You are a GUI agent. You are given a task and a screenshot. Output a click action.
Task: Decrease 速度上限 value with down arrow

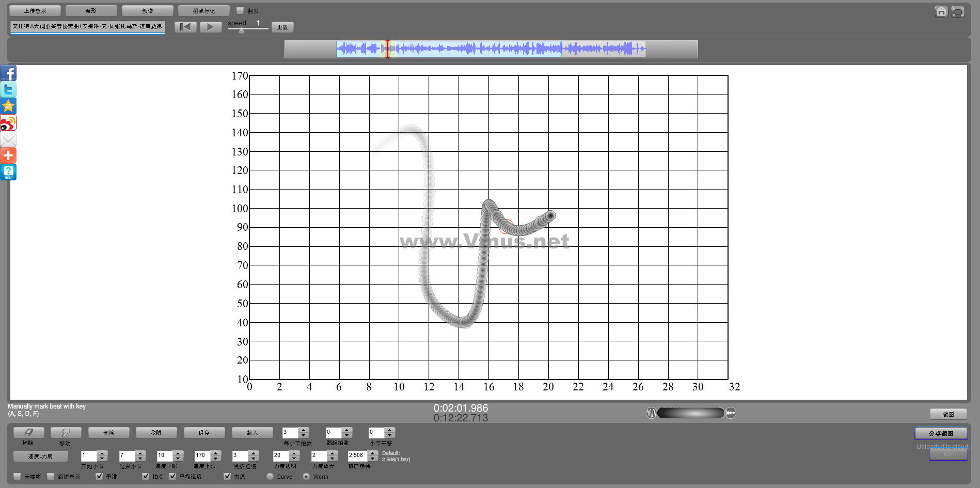[216, 459]
